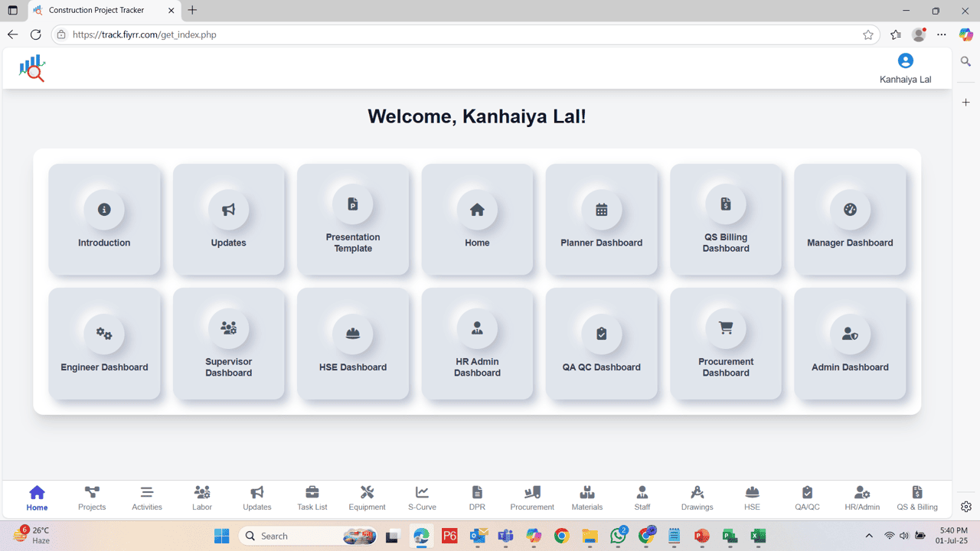
Task: Open the P6 application from the taskbar
Action: pos(449,536)
